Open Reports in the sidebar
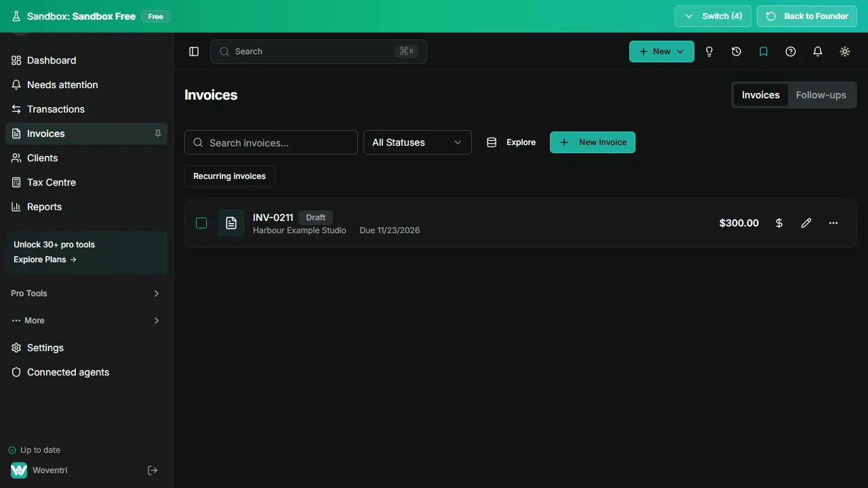 pos(86,207)
